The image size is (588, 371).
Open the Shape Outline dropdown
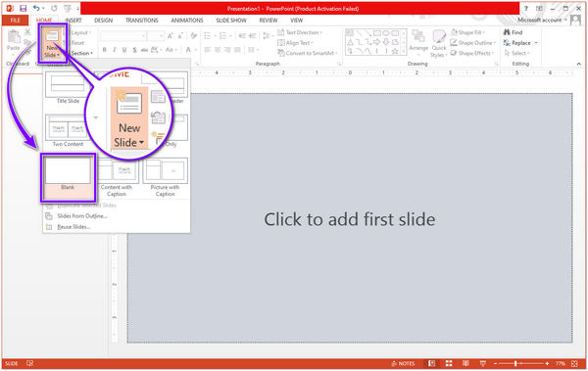(x=473, y=43)
